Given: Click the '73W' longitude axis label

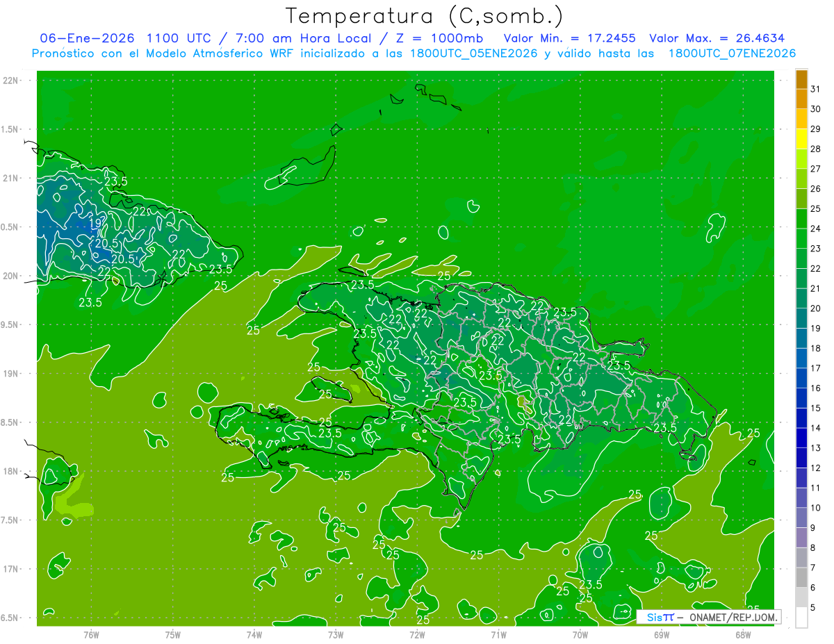Looking at the screenshot, I should [336, 635].
